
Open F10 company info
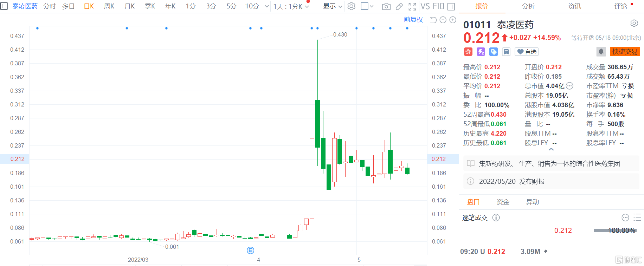[x=438, y=6]
